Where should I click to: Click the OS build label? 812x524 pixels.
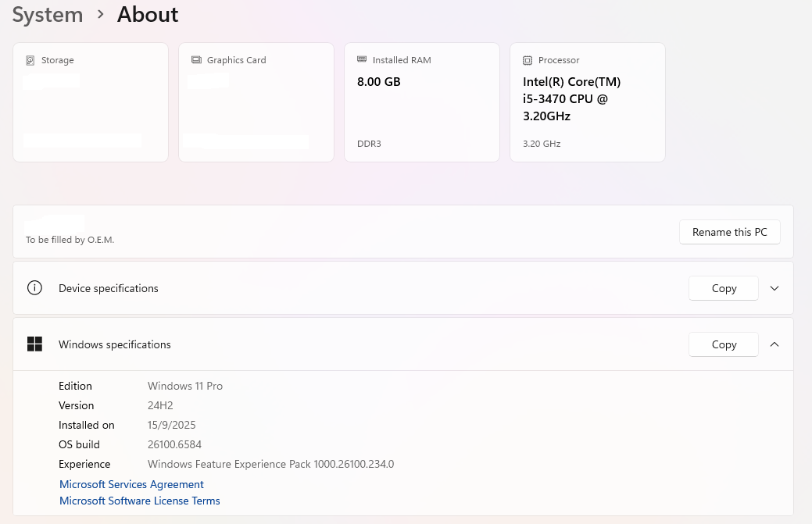click(79, 445)
